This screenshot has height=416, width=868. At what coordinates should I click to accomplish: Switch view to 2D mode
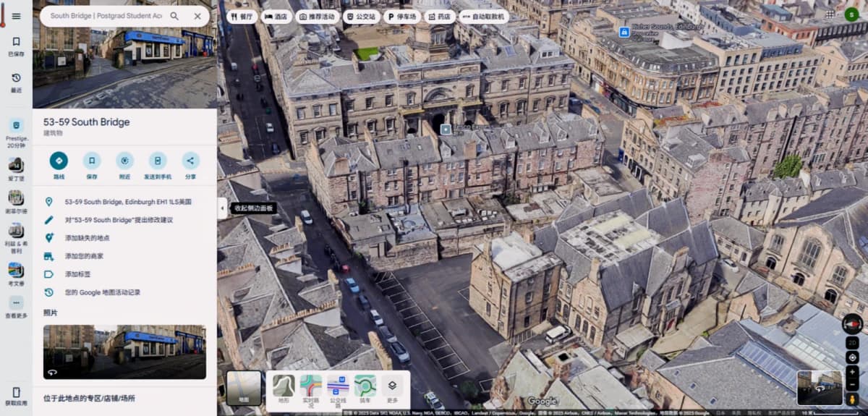pos(853,341)
